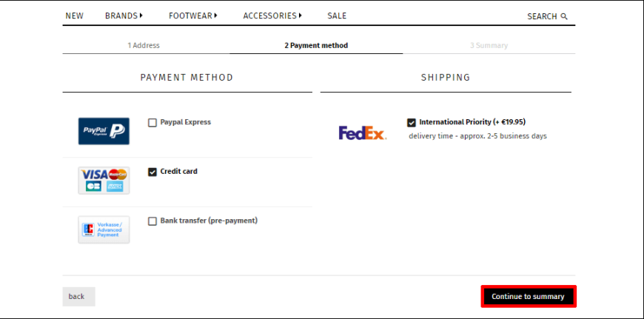Select the 3 Summary step
The width and height of the screenshot is (644, 319).
[x=489, y=46]
